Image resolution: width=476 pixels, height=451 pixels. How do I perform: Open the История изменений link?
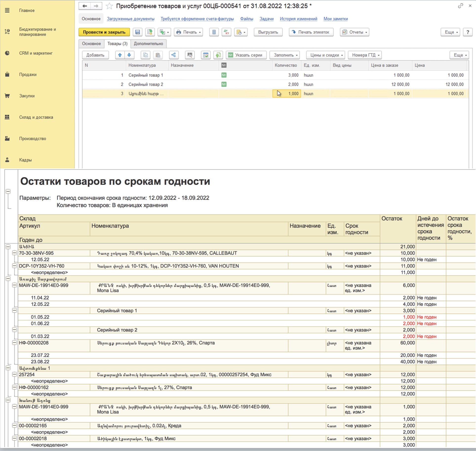pyautogui.click(x=298, y=19)
